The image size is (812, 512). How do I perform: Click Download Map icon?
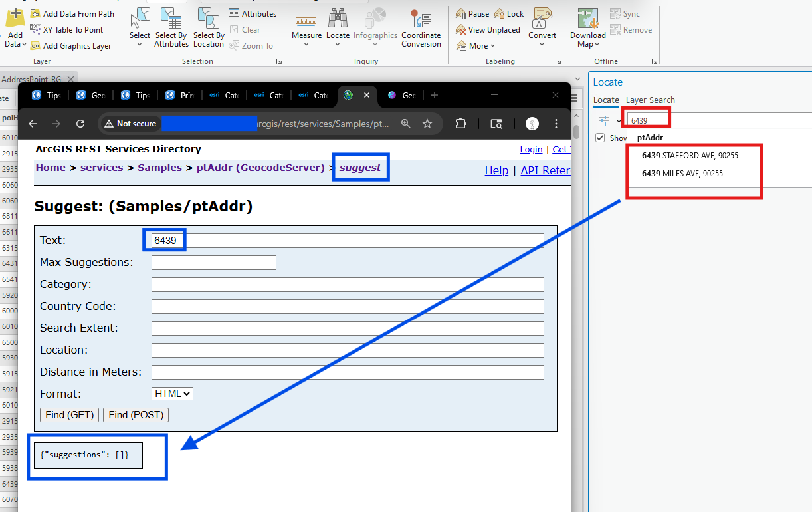tap(587, 19)
